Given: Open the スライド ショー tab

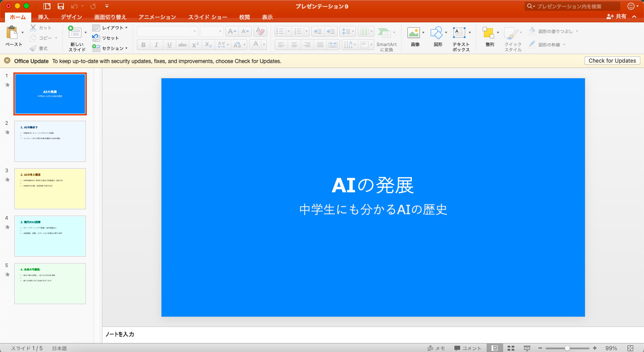Looking at the screenshot, I should click(x=208, y=17).
